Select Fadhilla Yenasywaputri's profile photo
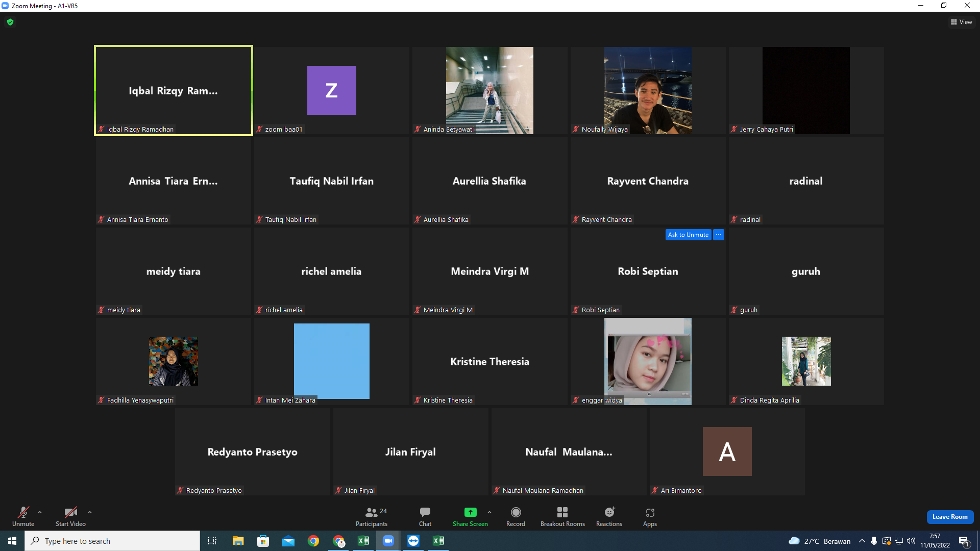 click(174, 361)
